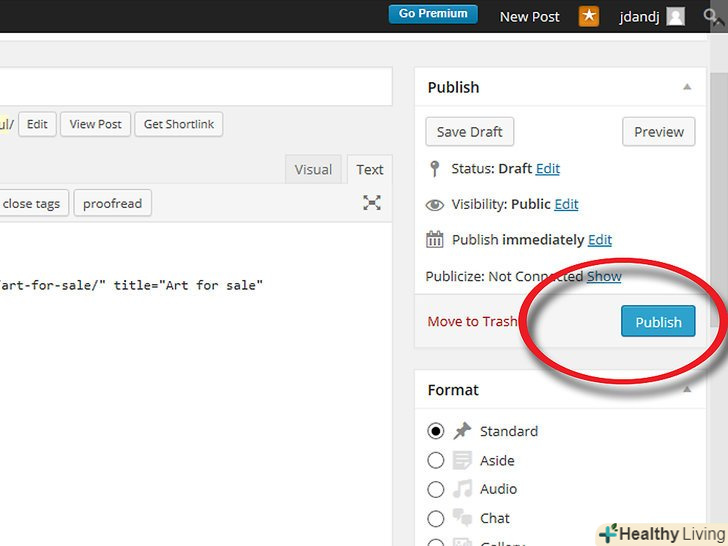
Task: Click the Get Shortlink button
Action: point(179,124)
